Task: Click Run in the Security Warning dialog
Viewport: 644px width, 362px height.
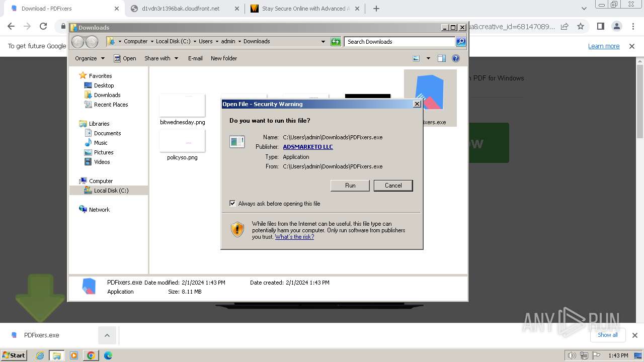Action: pos(350,186)
